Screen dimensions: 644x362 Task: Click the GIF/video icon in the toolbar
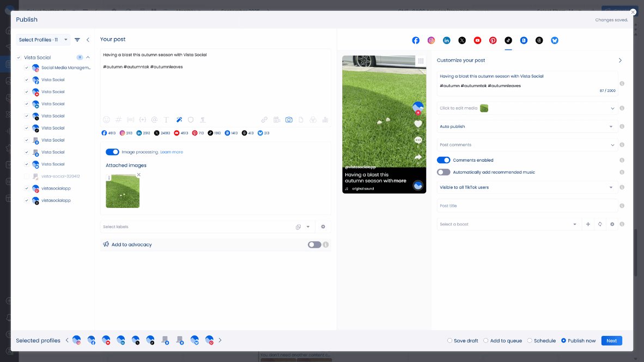pyautogui.click(x=277, y=119)
